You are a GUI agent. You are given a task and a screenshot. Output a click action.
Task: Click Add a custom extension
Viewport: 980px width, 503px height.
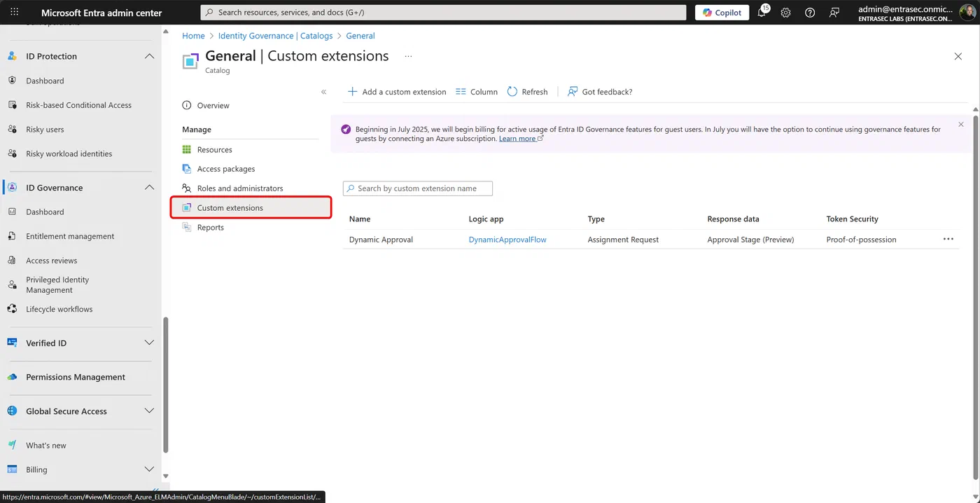pyautogui.click(x=397, y=92)
